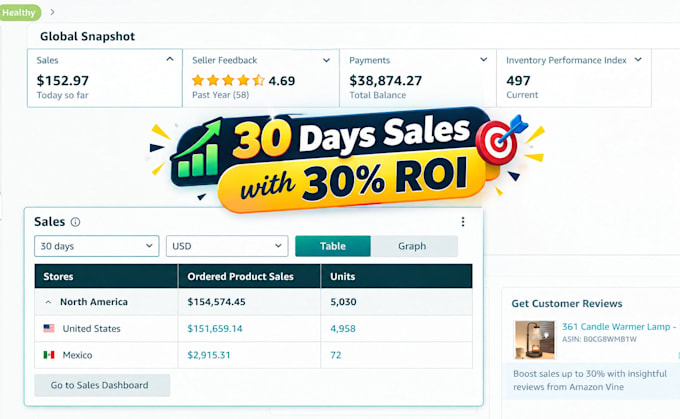Open the 361 Candle Warmer Lamp link

619,327
